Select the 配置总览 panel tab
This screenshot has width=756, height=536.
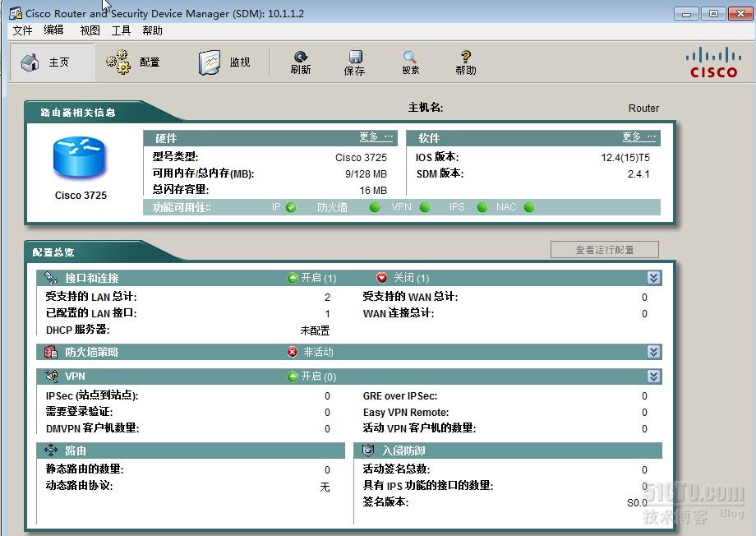tap(53, 252)
